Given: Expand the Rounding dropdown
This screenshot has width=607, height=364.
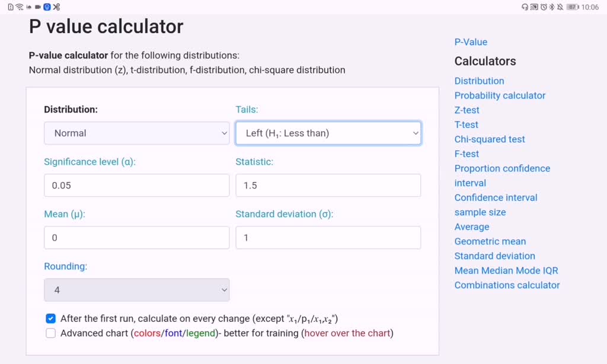Looking at the screenshot, I should tap(136, 290).
